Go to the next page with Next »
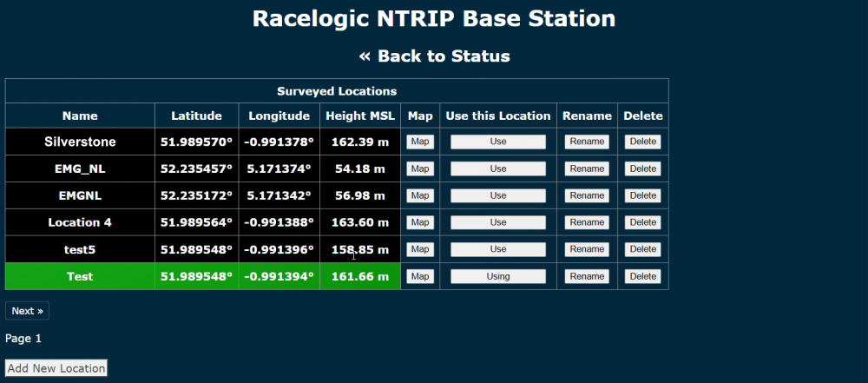The height and width of the screenshot is (383, 868). pos(27,311)
